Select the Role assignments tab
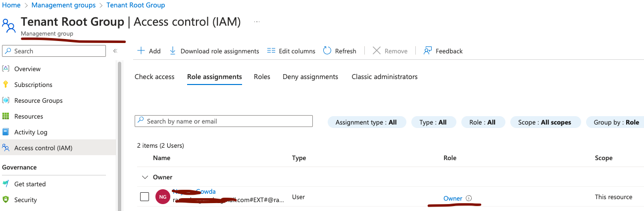Screen dimensions: 644x211 click(214, 77)
